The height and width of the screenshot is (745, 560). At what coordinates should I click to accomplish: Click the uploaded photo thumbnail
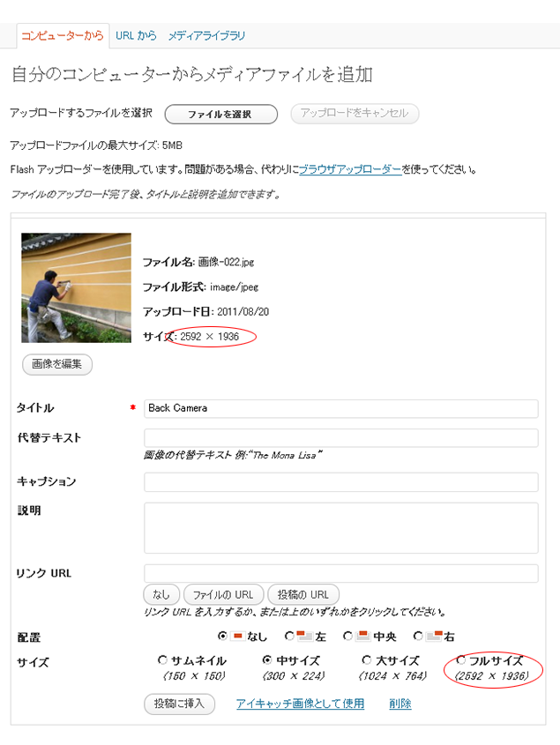tap(76, 287)
